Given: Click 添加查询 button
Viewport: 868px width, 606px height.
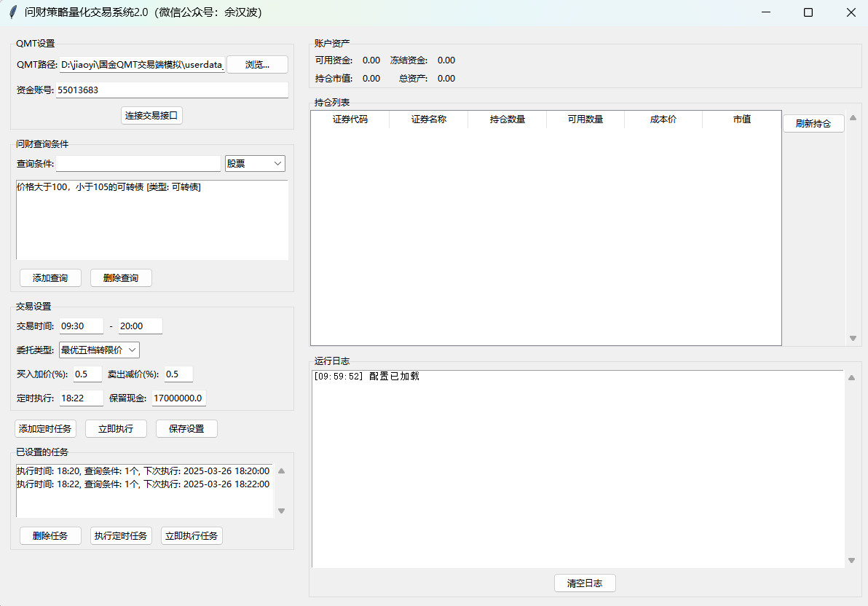Looking at the screenshot, I should point(50,278).
